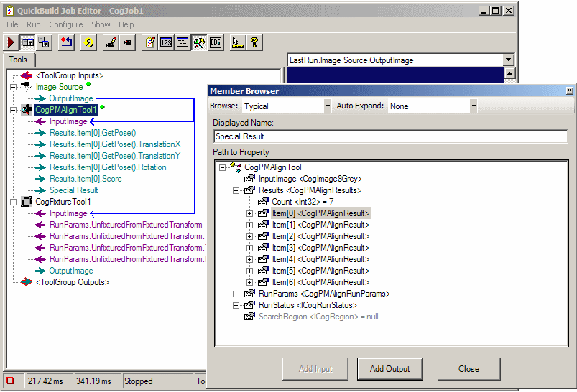
Task: Select InputImage <CogImage8Grey> in Member Browser
Action: pyautogui.click(x=310, y=179)
